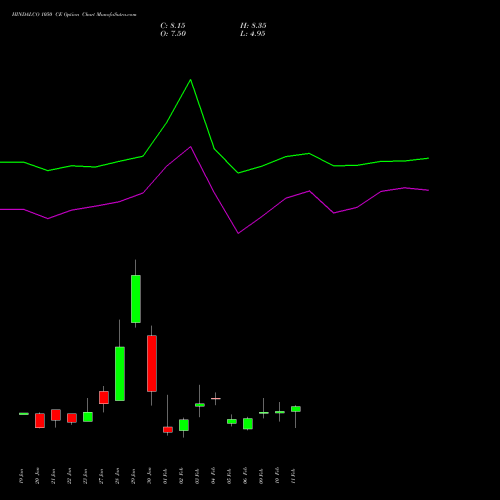Screen dimensions: 500x500
Task: Click the large red candle above 30 Jan
Action: click(x=152, y=363)
